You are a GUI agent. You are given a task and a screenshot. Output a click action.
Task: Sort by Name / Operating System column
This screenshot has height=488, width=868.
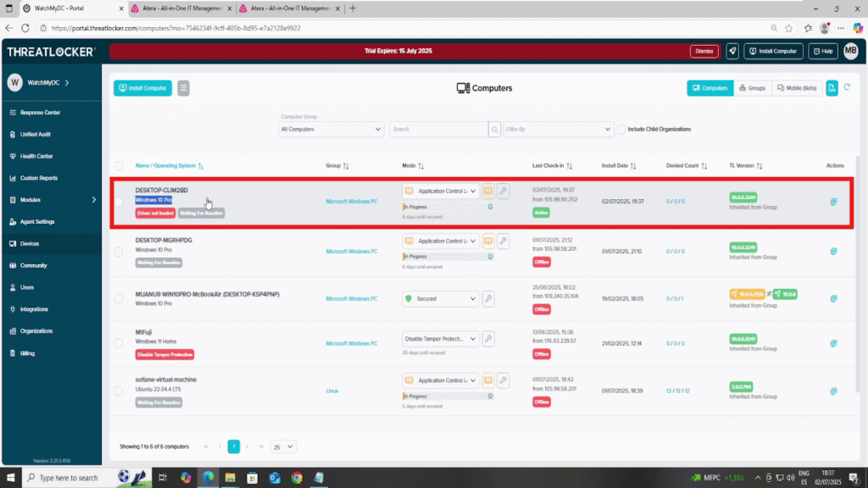[170, 165]
